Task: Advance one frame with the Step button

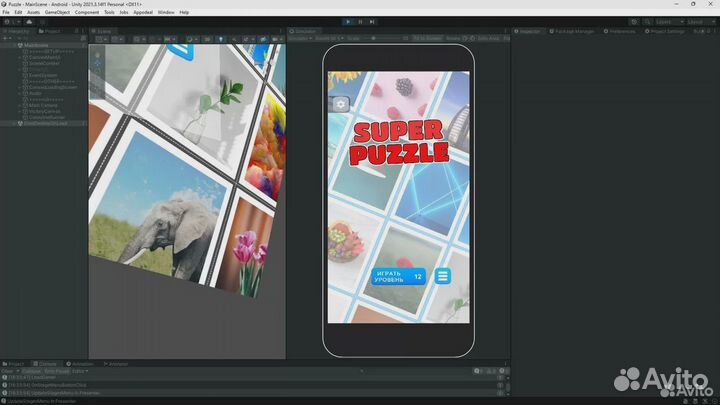Action: pyautogui.click(x=372, y=22)
